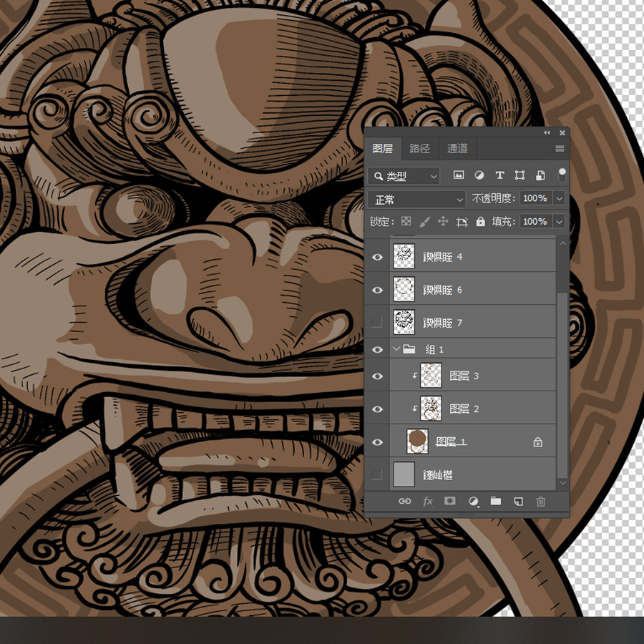Toggle layer filtering switch on or off
The height and width of the screenshot is (644, 644).
pyautogui.click(x=562, y=175)
